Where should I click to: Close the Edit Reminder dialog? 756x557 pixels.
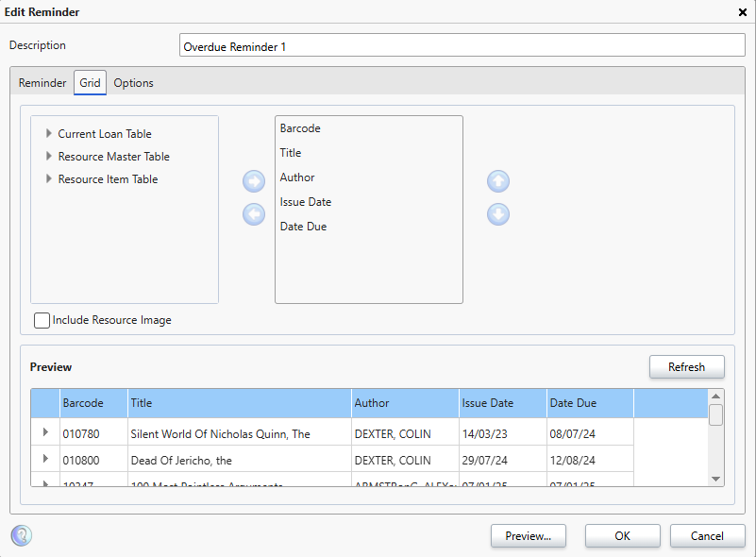[742, 12]
